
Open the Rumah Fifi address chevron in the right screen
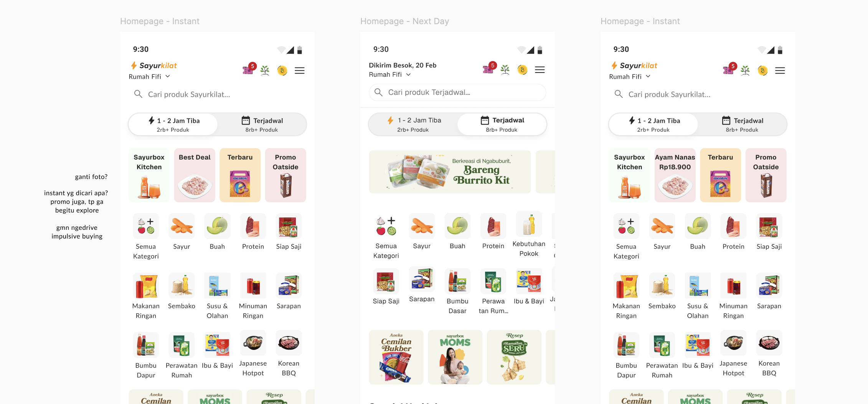click(648, 76)
